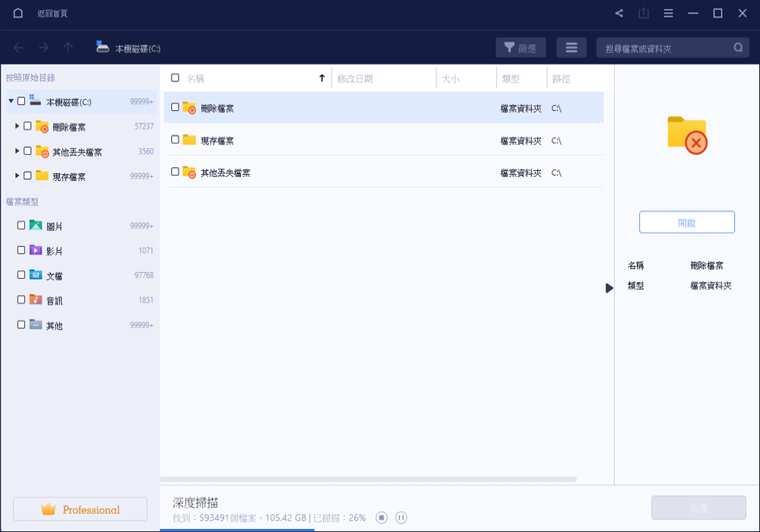Select the 圖片 label under 檔案類型
This screenshot has width=760, height=532.
pyautogui.click(x=54, y=226)
